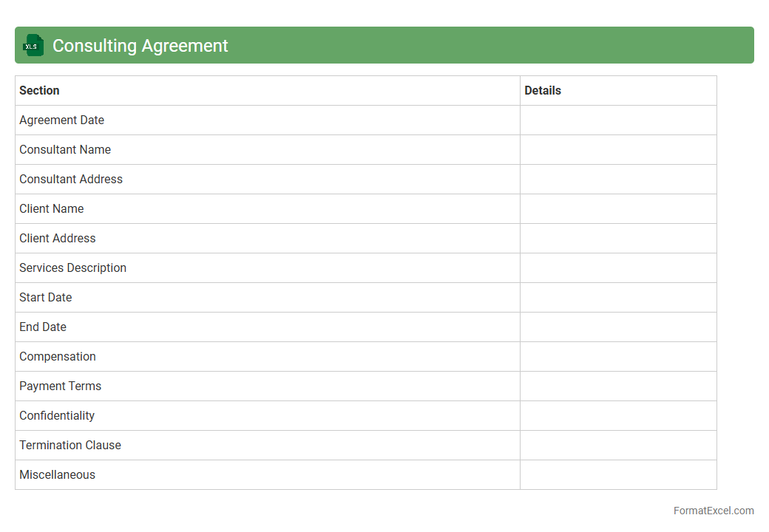This screenshot has height=532, width=769.
Task: Click the Consultant Name details field
Action: click(618, 149)
